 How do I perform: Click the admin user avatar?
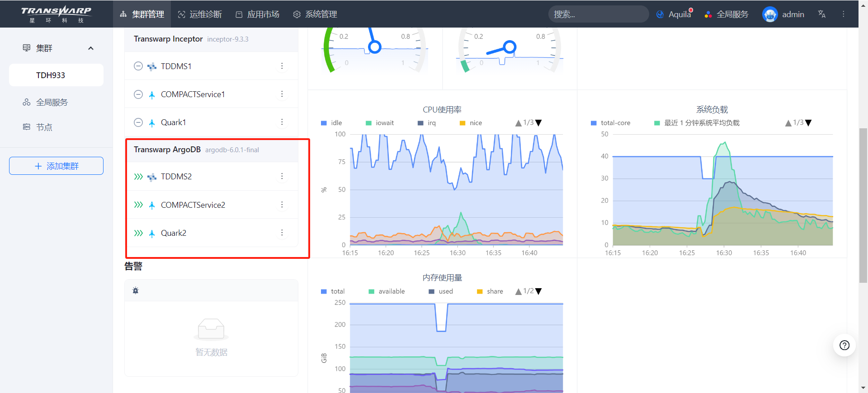click(x=770, y=14)
